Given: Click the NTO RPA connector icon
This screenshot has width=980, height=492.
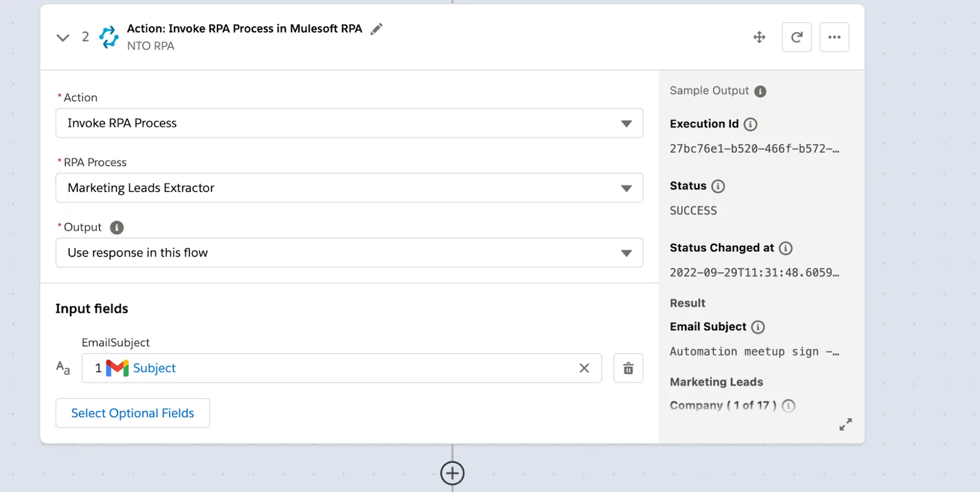Looking at the screenshot, I should (x=109, y=37).
